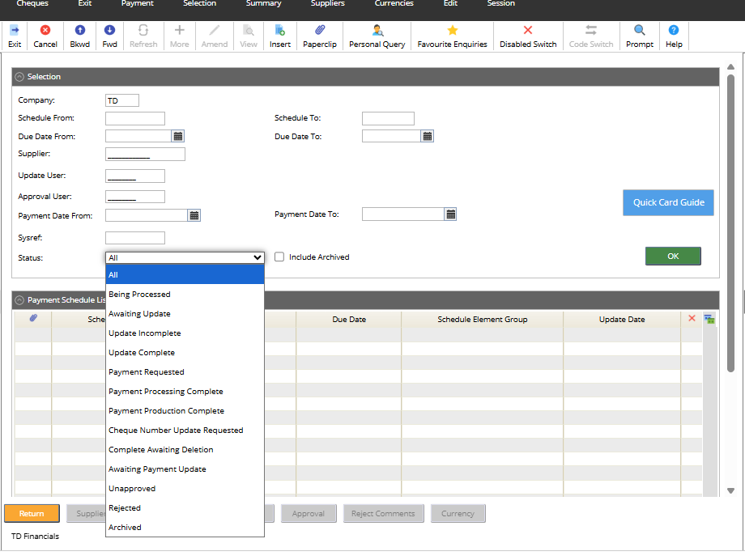Image resolution: width=745 pixels, height=560 pixels.
Task: Open the Quick Card Guide
Action: point(668,202)
